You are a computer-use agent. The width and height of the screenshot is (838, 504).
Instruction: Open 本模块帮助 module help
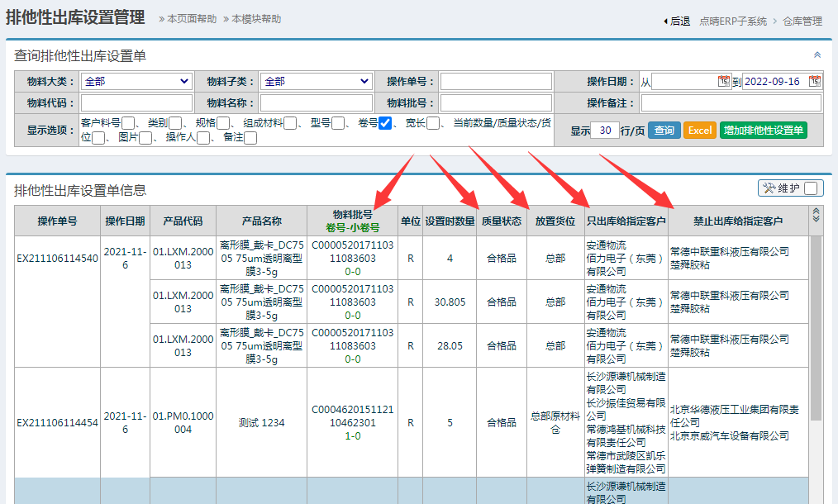point(255,19)
